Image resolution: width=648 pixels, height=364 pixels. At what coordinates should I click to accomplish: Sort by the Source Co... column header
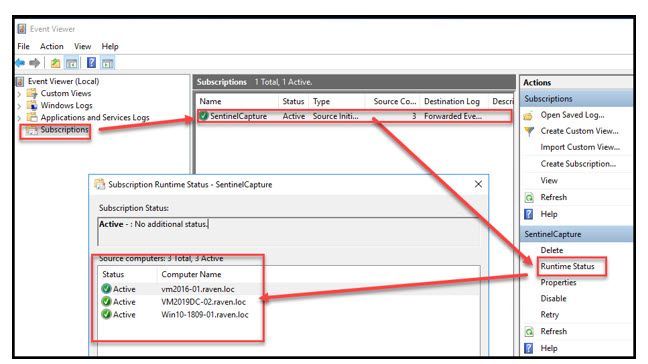393,101
